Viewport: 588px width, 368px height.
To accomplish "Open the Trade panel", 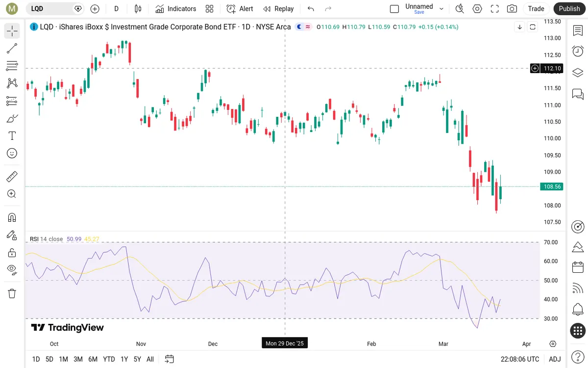I will coord(536,9).
